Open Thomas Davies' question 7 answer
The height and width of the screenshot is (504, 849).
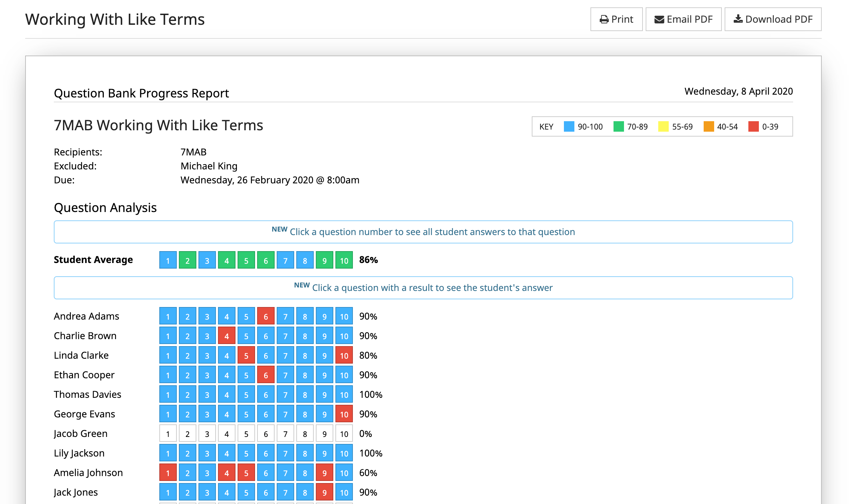tap(285, 394)
